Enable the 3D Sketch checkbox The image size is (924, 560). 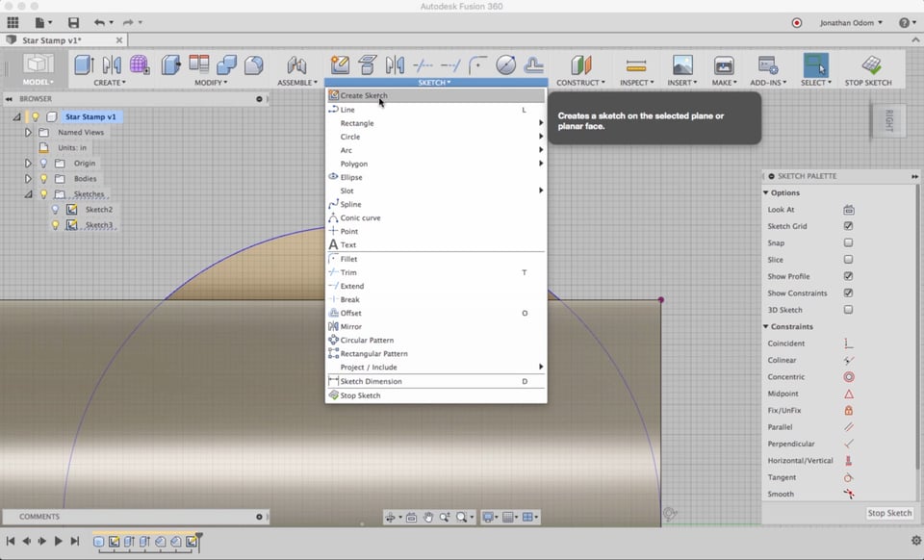coord(849,310)
